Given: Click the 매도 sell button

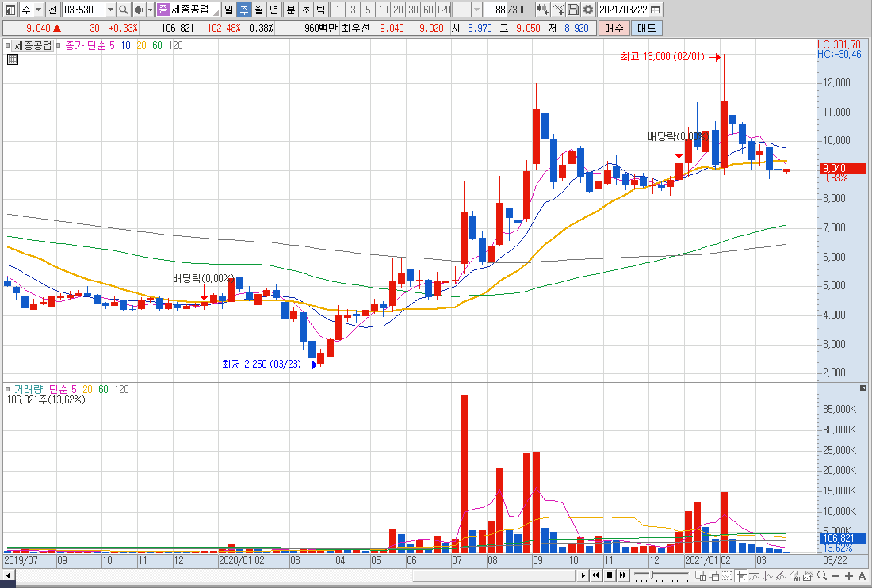Looking at the screenshot, I should (x=646, y=28).
